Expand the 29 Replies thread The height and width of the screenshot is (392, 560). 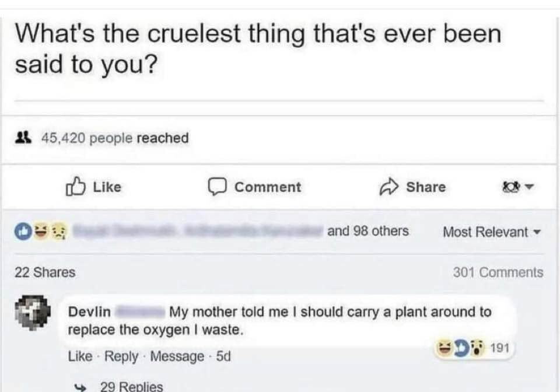click(131, 386)
